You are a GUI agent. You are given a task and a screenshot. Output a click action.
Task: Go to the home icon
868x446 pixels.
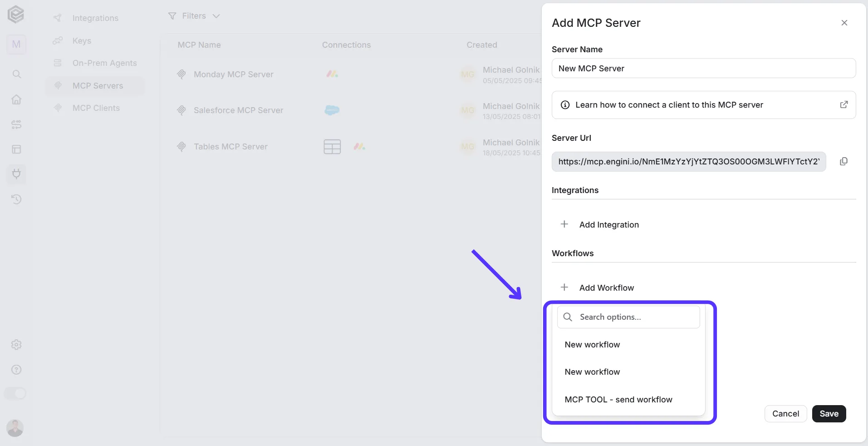tap(16, 99)
